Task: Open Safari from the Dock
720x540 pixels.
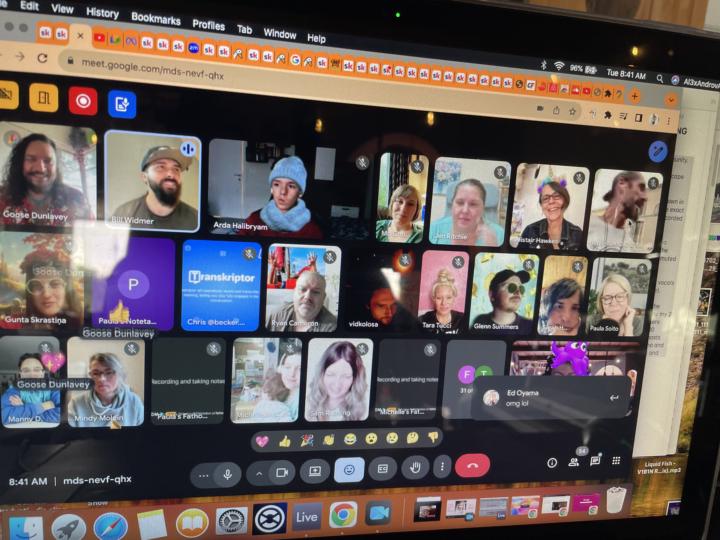Action: [111, 526]
